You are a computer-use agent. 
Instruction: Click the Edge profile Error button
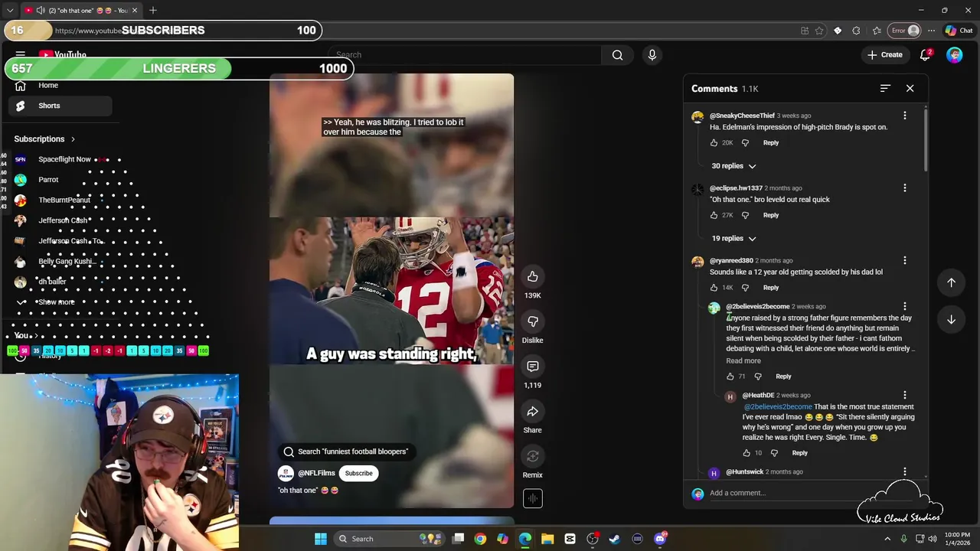[904, 31]
